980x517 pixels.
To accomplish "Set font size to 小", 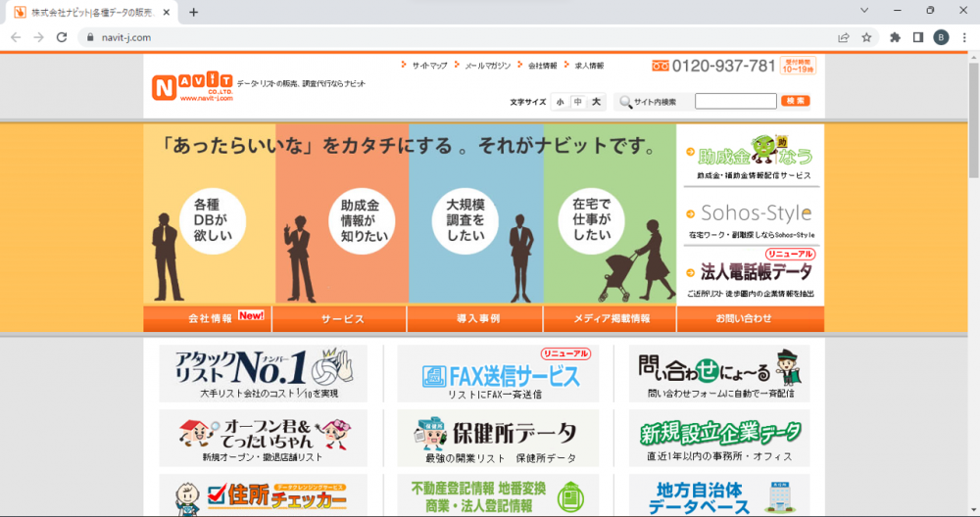I will click(560, 102).
